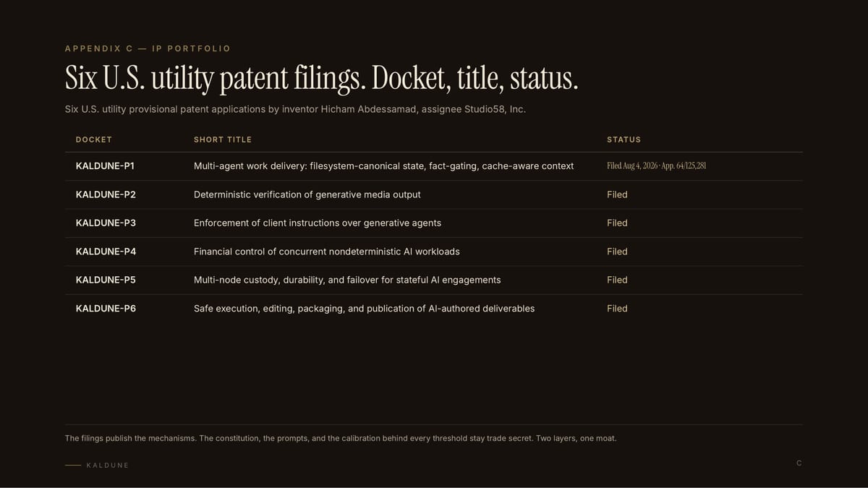Select 'Financial control of concurrent nondeterministic AI workloads'
868x488 pixels.
pyautogui.click(x=326, y=252)
